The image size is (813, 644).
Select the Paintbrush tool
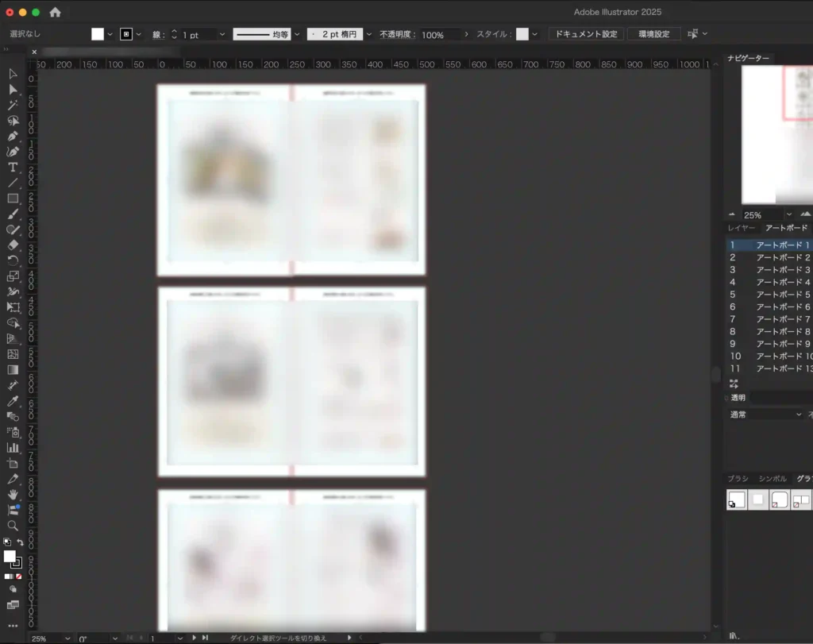coord(13,214)
